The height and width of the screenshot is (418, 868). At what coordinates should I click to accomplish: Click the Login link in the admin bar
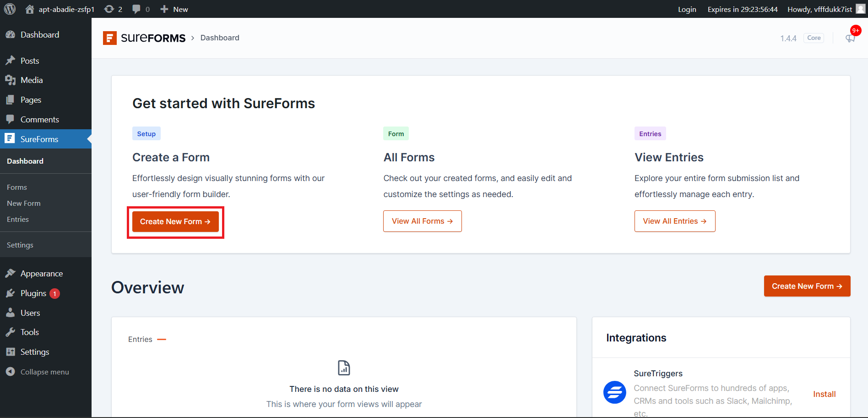687,9
